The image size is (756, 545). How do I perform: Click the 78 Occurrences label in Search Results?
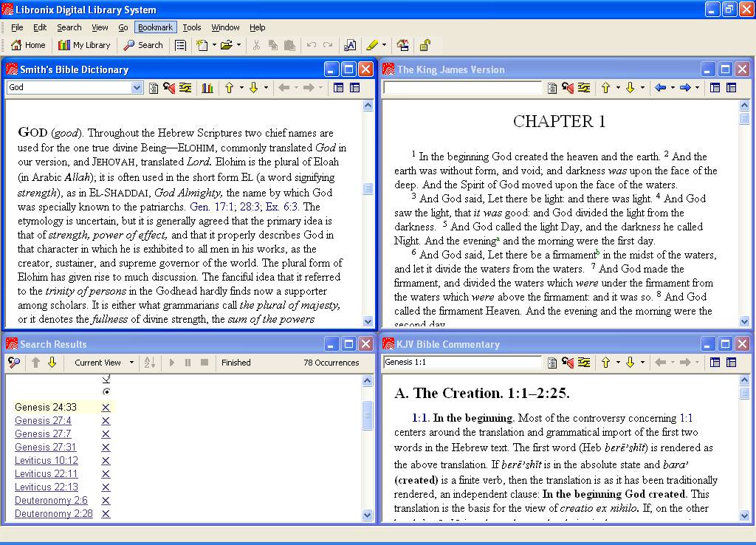click(331, 363)
